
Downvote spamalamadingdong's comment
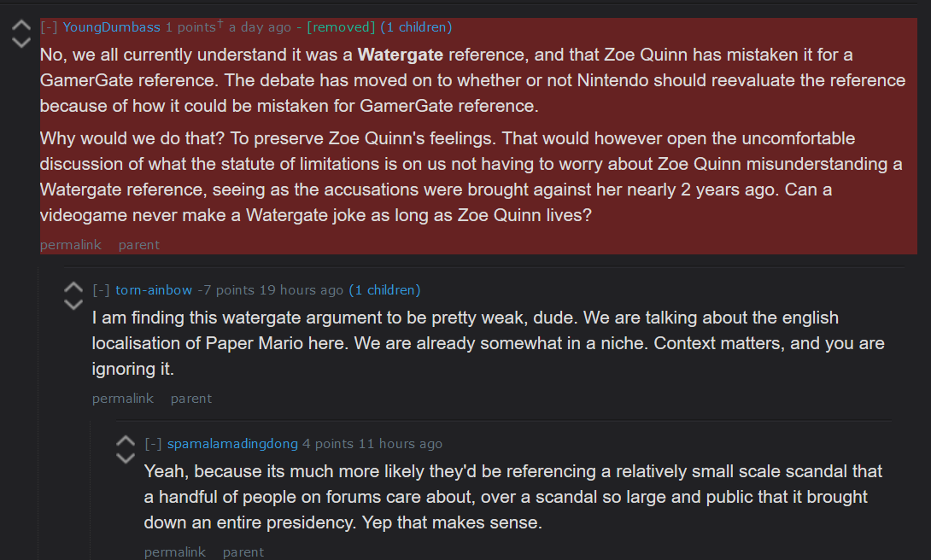126,458
